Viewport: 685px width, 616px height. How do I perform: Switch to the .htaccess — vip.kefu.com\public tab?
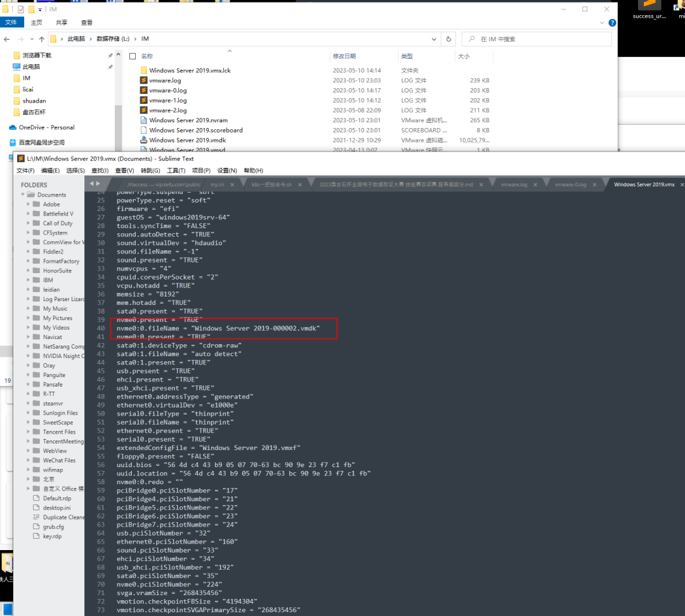pos(164,184)
